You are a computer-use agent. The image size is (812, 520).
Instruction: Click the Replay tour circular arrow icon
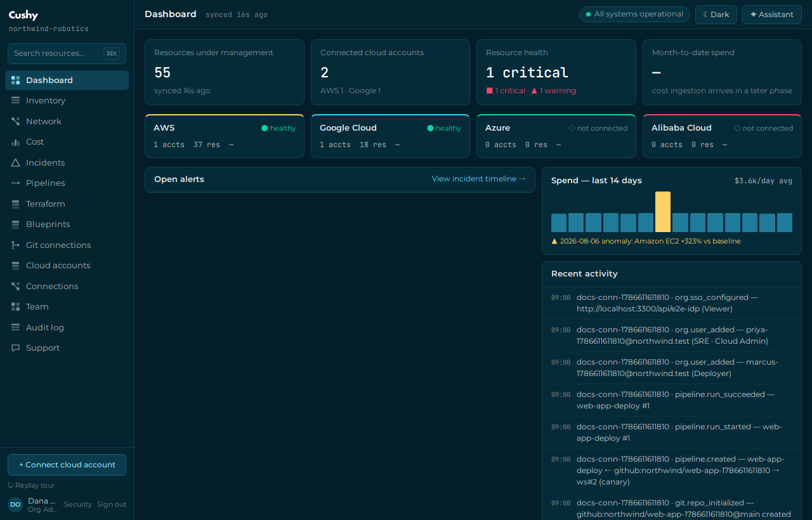[x=11, y=485]
